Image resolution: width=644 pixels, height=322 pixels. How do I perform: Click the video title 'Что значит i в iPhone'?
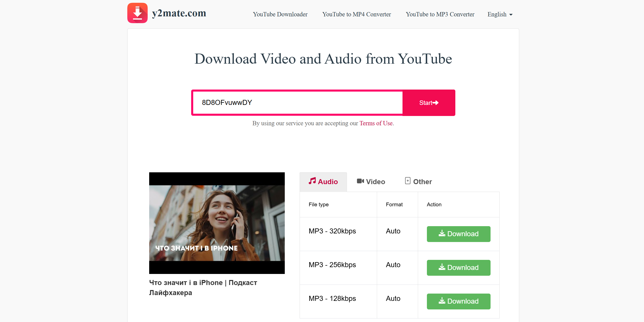(x=203, y=288)
